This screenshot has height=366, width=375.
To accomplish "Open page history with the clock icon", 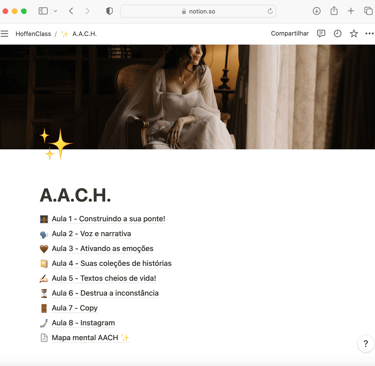I will click(338, 34).
